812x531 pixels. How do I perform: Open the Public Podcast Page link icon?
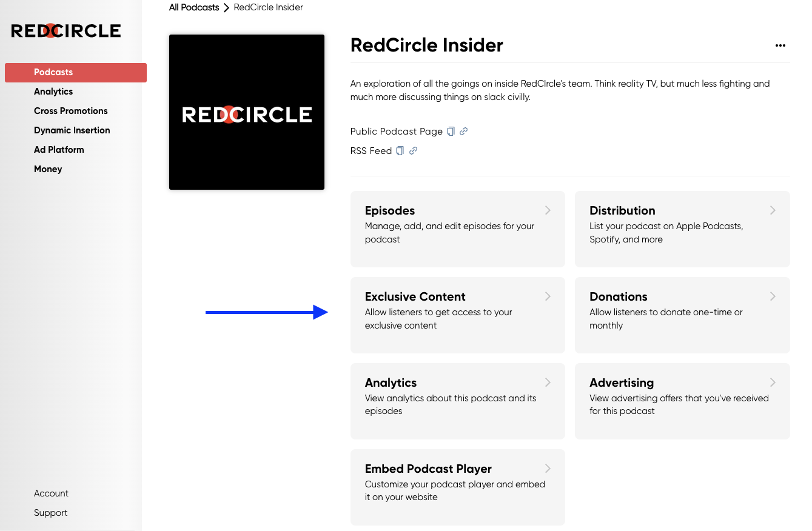(x=463, y=131)
